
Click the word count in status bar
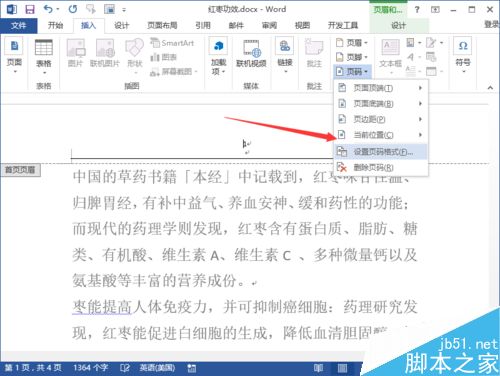point(90,368)
